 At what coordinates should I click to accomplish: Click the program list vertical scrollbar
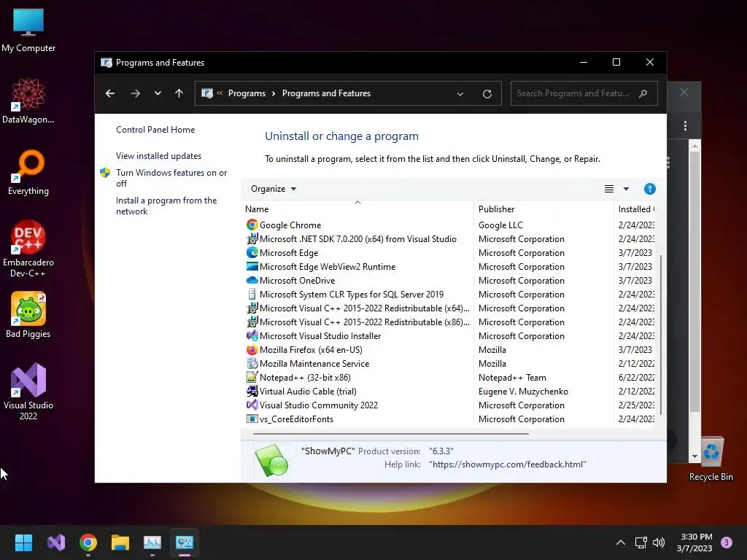click(x=661, y=335)
